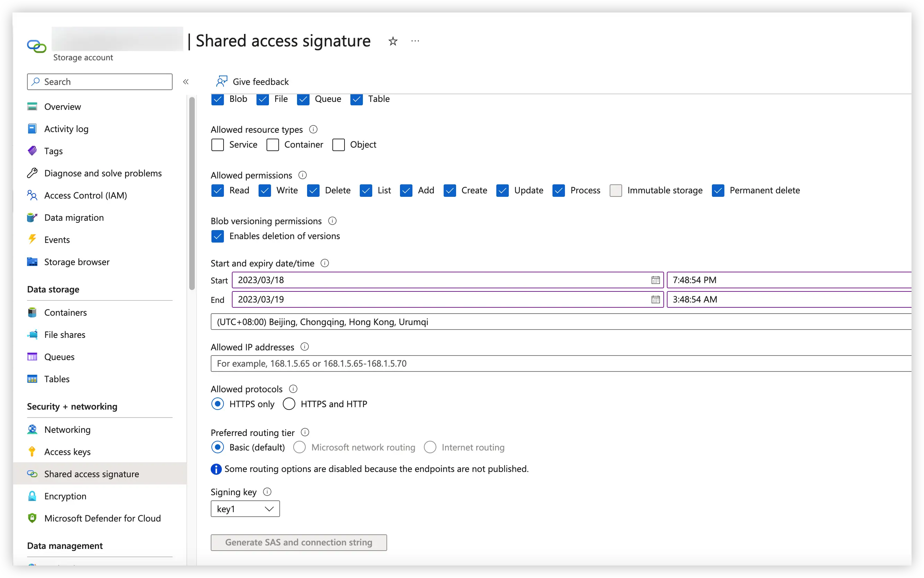The image size is (924, 578).
Task: Click the Give feedback link
Action: click(261, 81)
